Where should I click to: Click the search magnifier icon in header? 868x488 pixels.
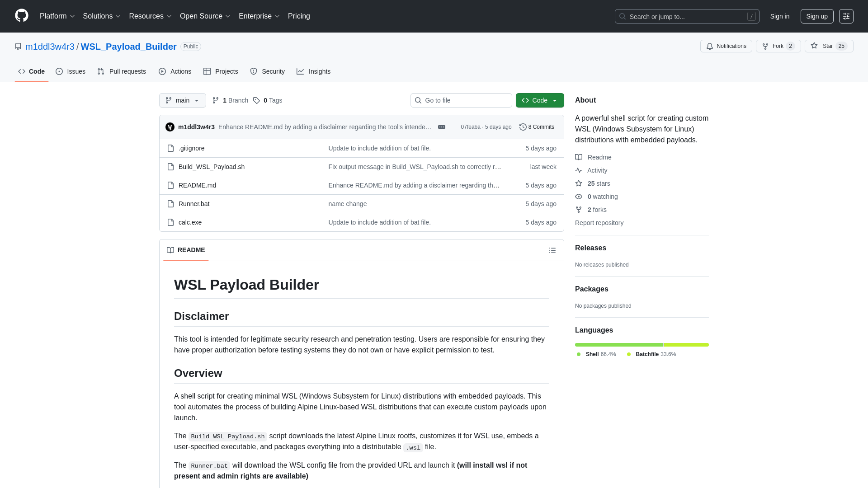[623, 16]
